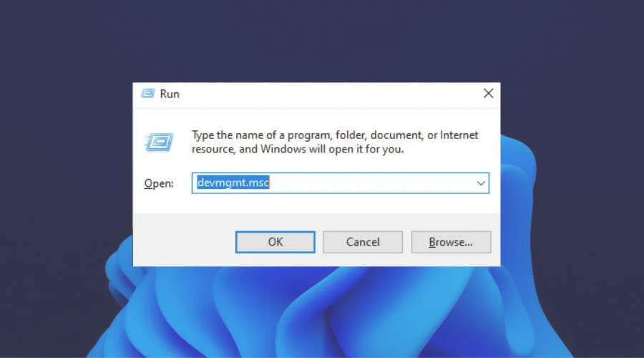Expand the Open combo box dropdown arrow
The image size is (644, 358).
[x=481, y=183]
